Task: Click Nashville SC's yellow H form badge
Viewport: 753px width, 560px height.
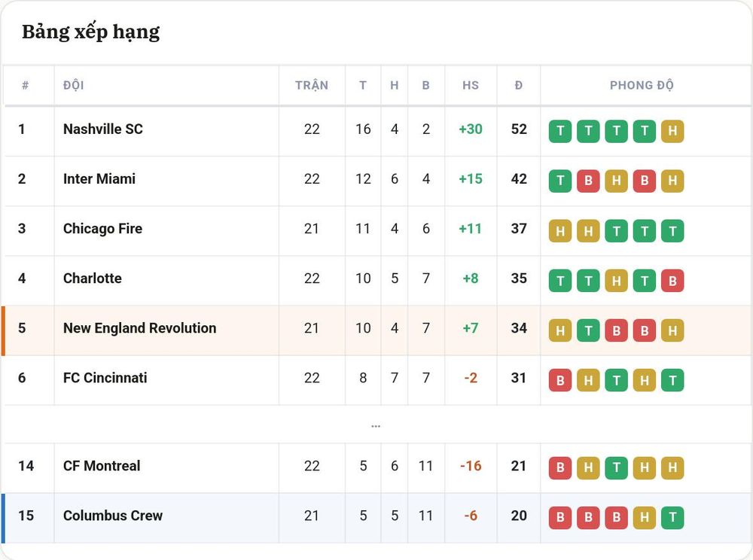Action: (x=672, y=131)
